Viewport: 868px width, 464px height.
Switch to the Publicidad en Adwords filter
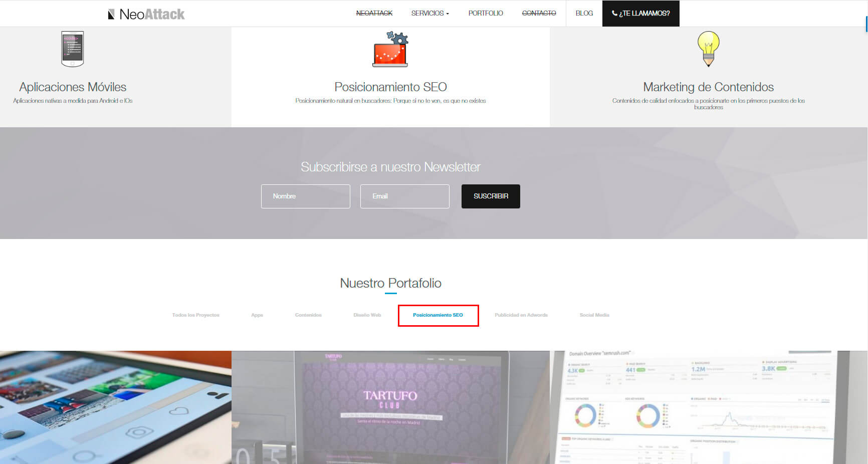(x=521, y=315)
